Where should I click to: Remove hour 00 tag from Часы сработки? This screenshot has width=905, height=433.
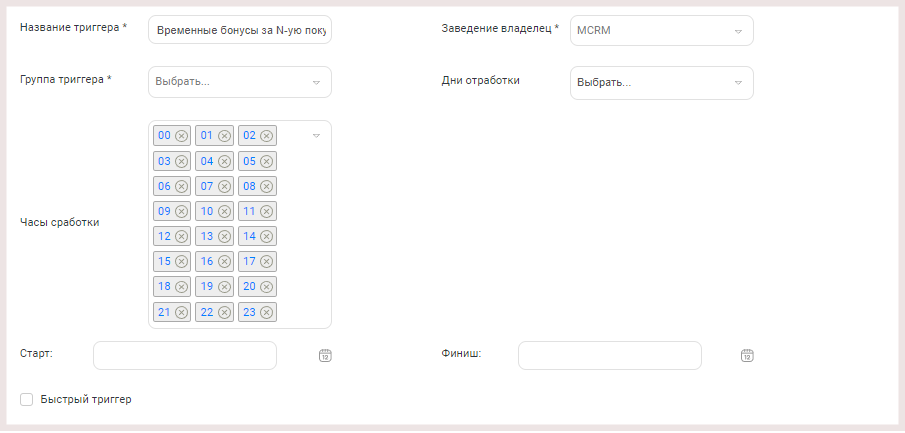click(x=182, y=136)
